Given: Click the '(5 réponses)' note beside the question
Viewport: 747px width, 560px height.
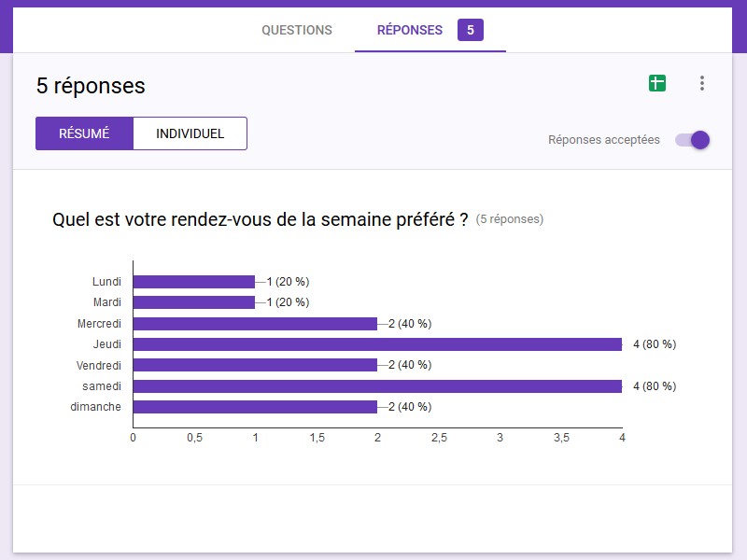Looking at the screenshot, I should (510, 220).
